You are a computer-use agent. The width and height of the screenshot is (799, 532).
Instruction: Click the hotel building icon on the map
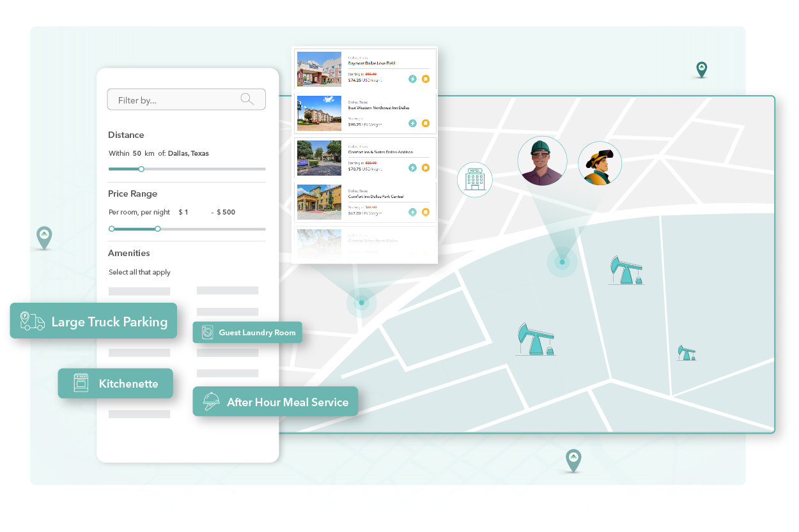474,179
